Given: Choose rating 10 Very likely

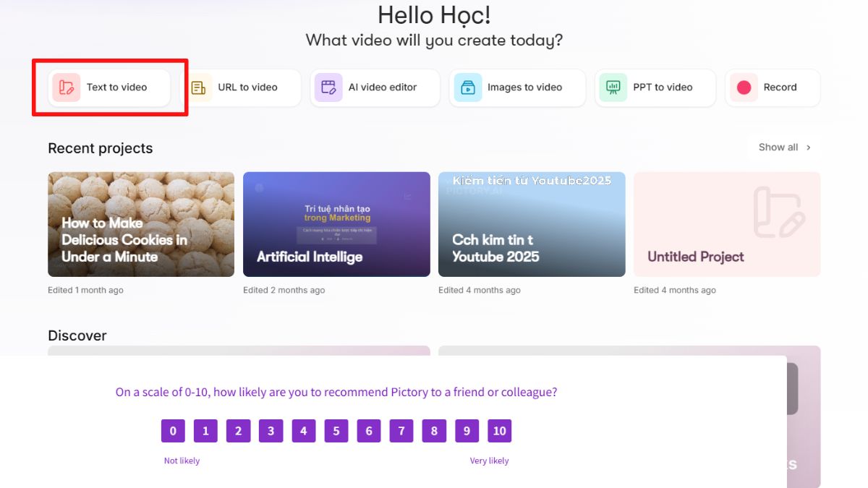Looking at the screenshot, I should click(499, 431).
